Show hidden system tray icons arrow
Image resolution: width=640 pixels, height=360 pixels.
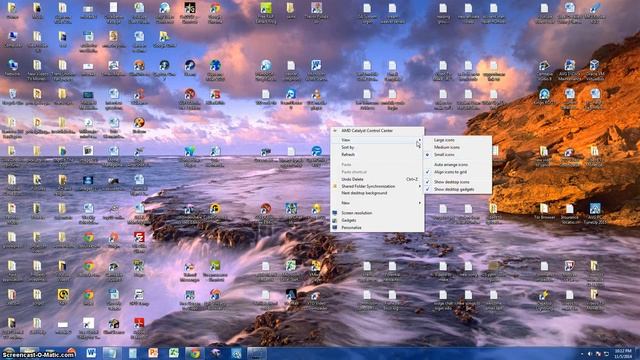[x=582, y=354]
